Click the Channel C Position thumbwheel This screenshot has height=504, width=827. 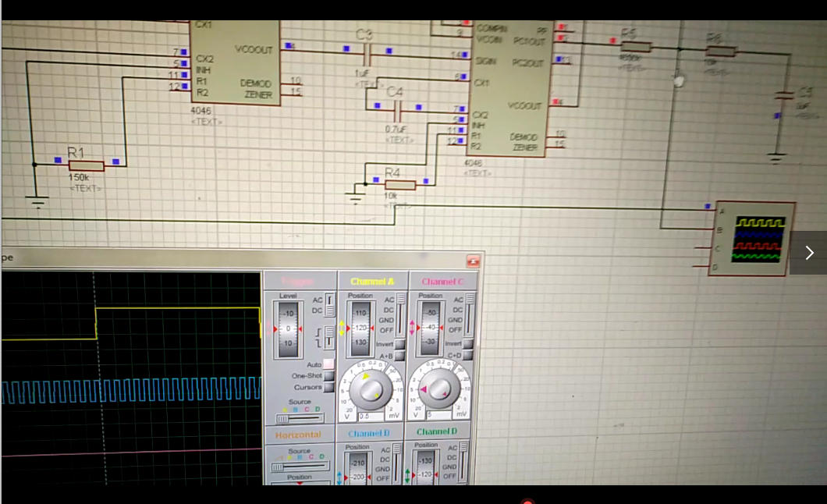click(431, 328)
